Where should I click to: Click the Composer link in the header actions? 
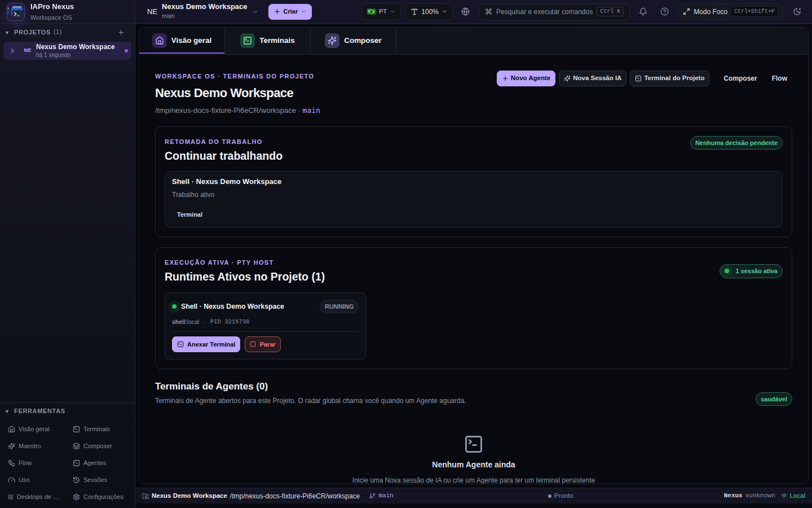[740, 78]
